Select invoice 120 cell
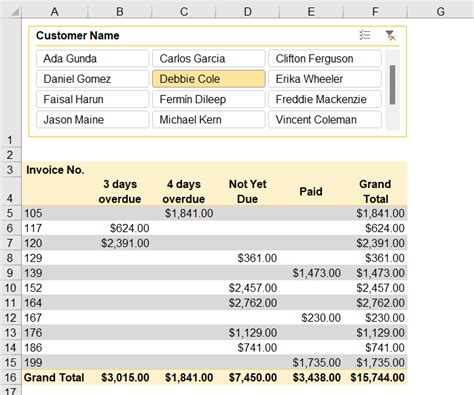 (x=55, y=243)
